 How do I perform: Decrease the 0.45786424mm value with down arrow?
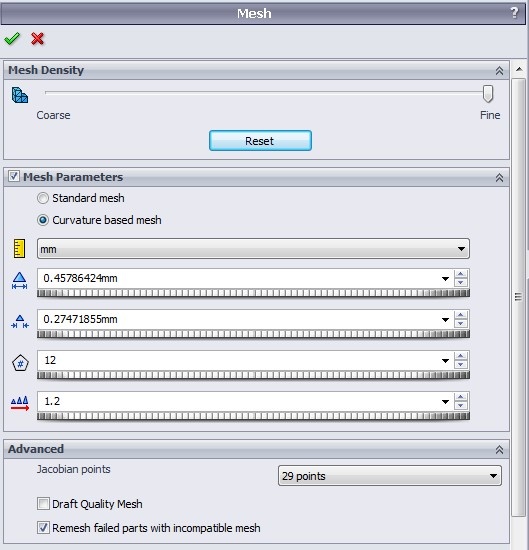tap(461, 283)
